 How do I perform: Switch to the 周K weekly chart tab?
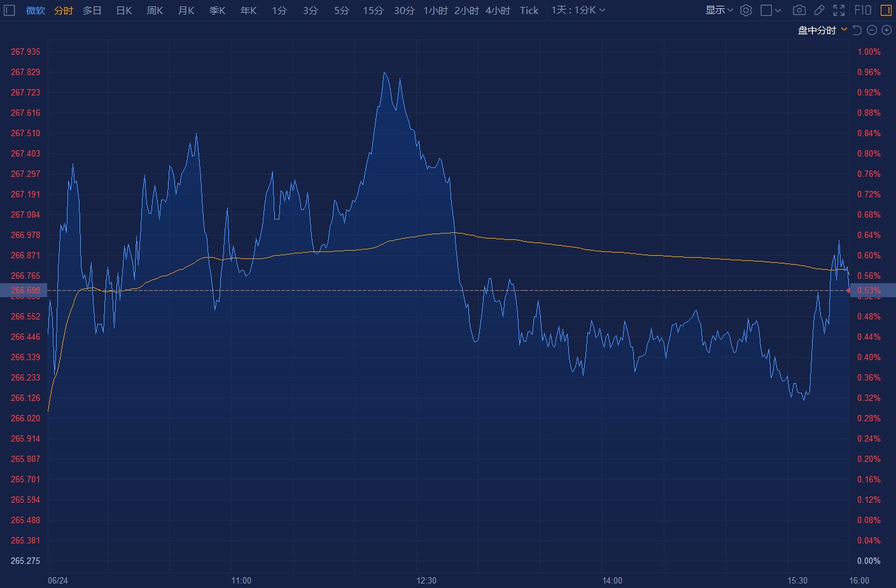(x=155, y=11)
